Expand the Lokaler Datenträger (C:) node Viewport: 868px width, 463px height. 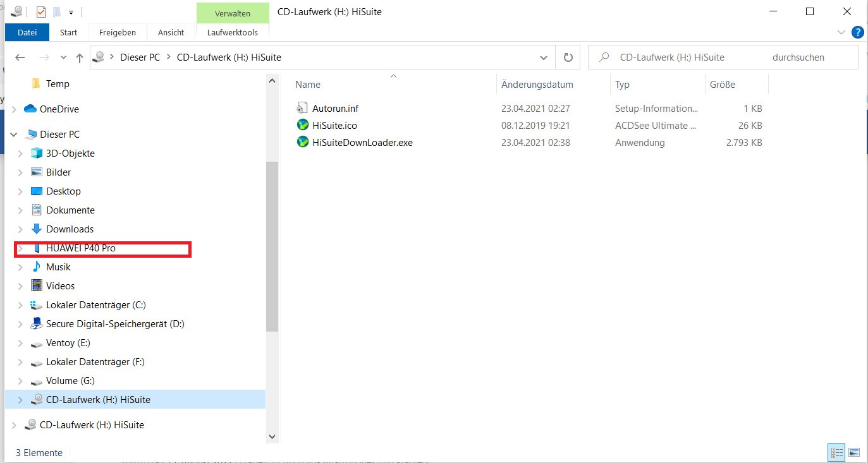coord(20,305)
